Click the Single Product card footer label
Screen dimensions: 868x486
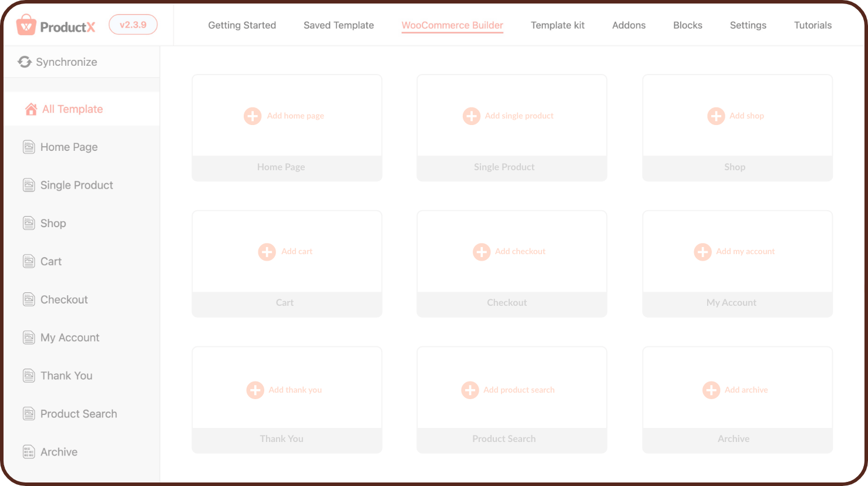[504, 167]
